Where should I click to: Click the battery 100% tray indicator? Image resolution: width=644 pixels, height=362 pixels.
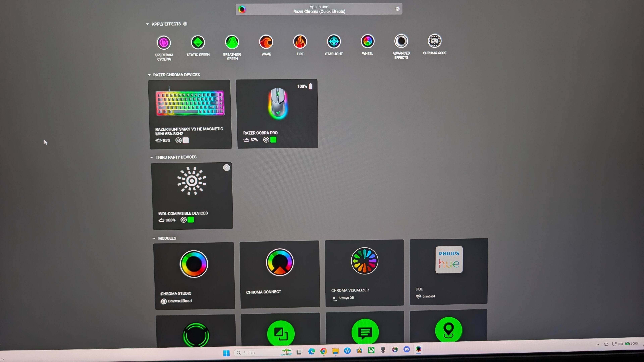(631, 344)
